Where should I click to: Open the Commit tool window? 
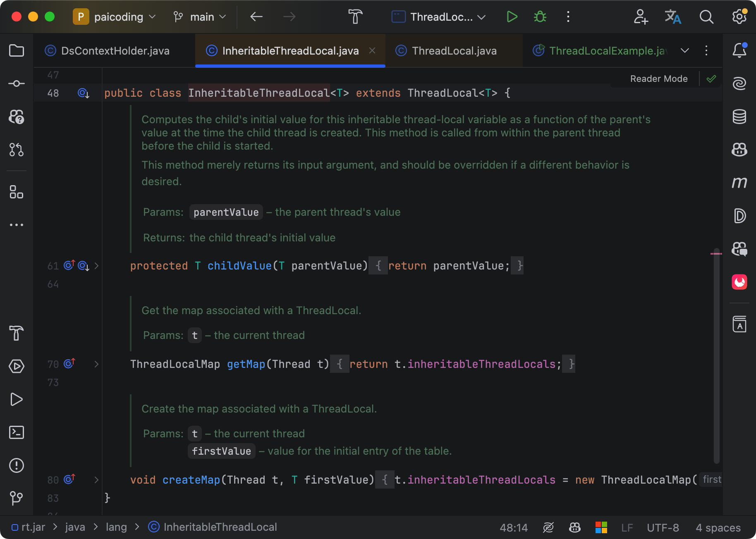[x=17, y=83]
